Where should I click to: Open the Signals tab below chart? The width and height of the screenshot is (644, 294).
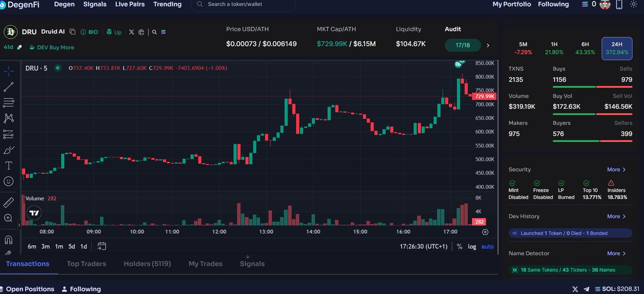tap(252, 263)
